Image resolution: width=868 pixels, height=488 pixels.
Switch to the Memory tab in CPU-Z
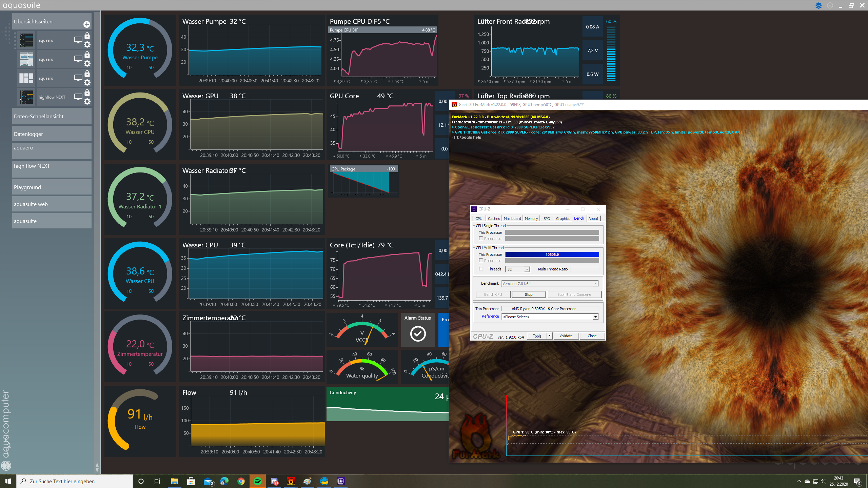point(531,219)
